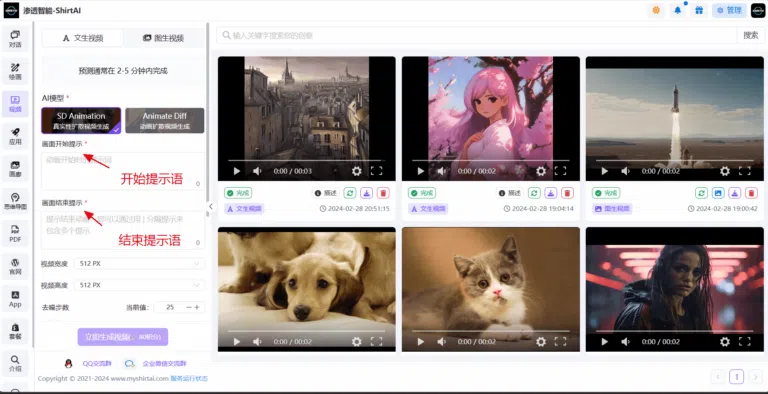Delete the Paris rooftops video
Screen dimensions: 768x394
point(384,193)
